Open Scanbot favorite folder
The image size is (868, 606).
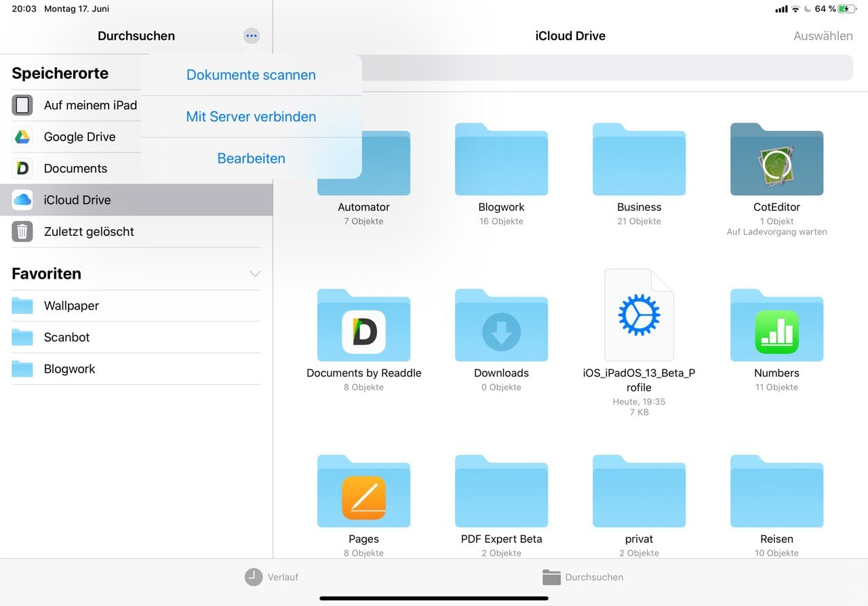pyautogui.click(x=136, y=338)
